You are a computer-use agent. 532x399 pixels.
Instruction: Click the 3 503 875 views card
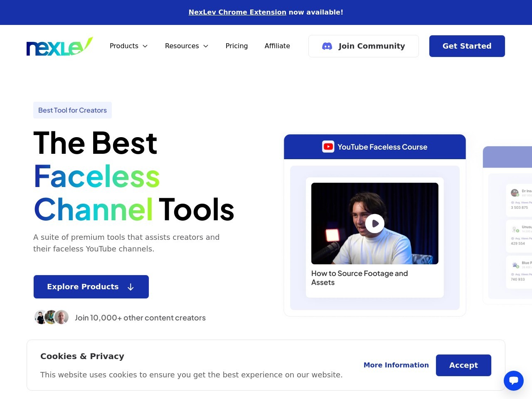[519, 200]
